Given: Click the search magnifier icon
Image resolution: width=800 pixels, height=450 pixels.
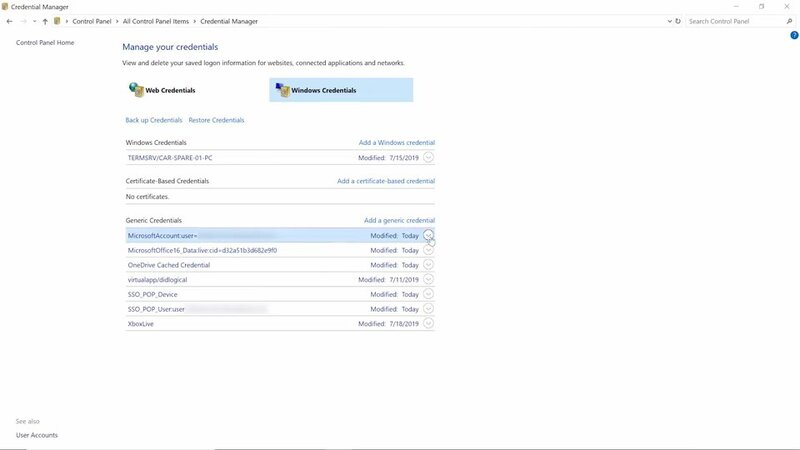Looking at the screenshot, I should point(789,21).
